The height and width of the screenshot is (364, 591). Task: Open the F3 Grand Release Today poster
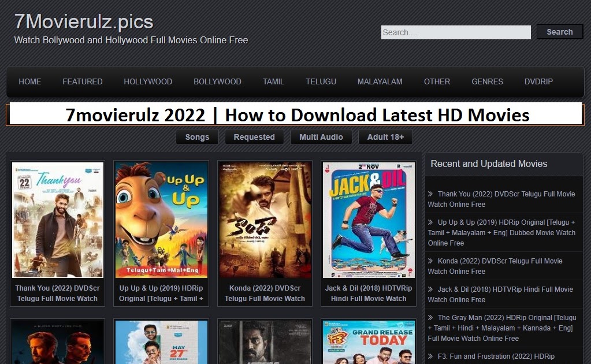point(369,342)
